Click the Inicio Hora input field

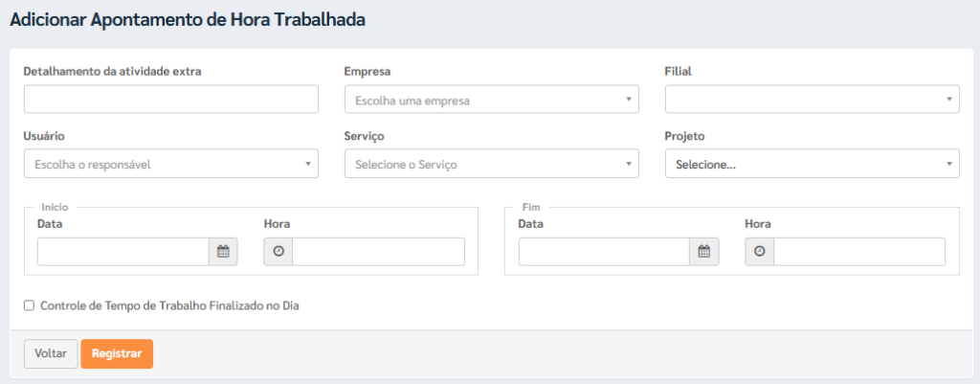378,252
